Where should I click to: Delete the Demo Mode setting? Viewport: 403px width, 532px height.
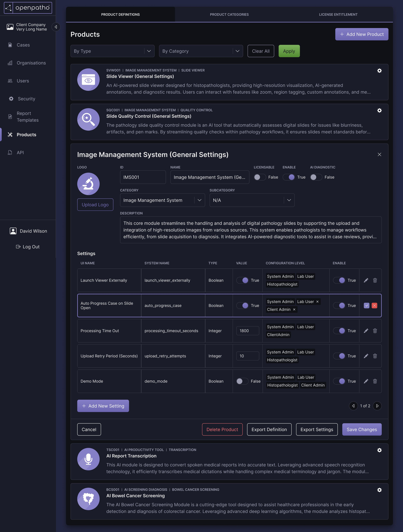[x=375, y=381]
